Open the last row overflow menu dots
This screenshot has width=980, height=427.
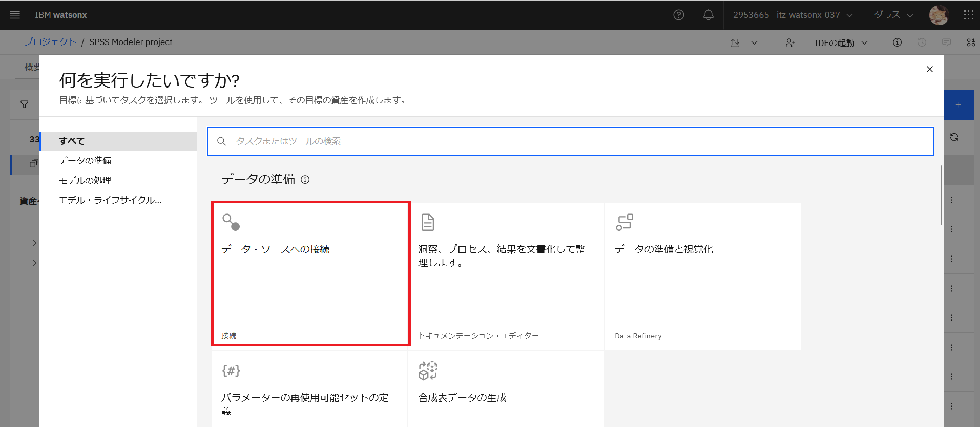point(952,406)
